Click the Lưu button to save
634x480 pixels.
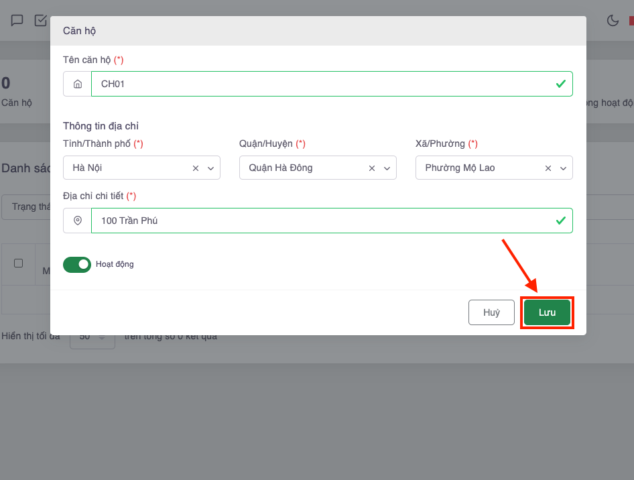click(547, 312)
